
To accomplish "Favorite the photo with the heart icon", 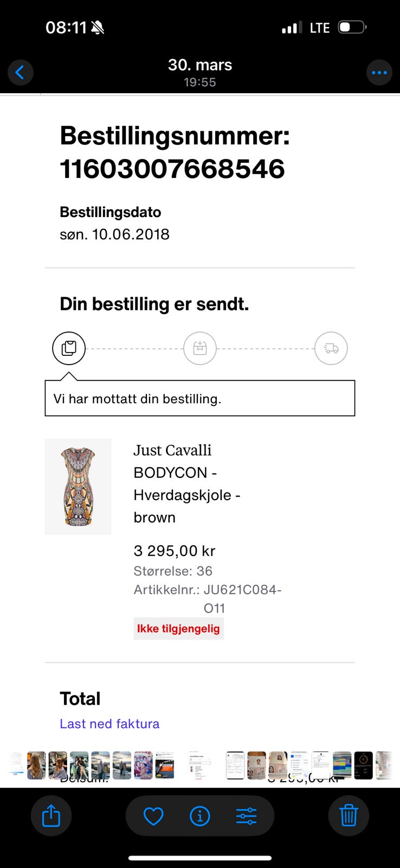I will pyautogui.click(x=153, y=815).
